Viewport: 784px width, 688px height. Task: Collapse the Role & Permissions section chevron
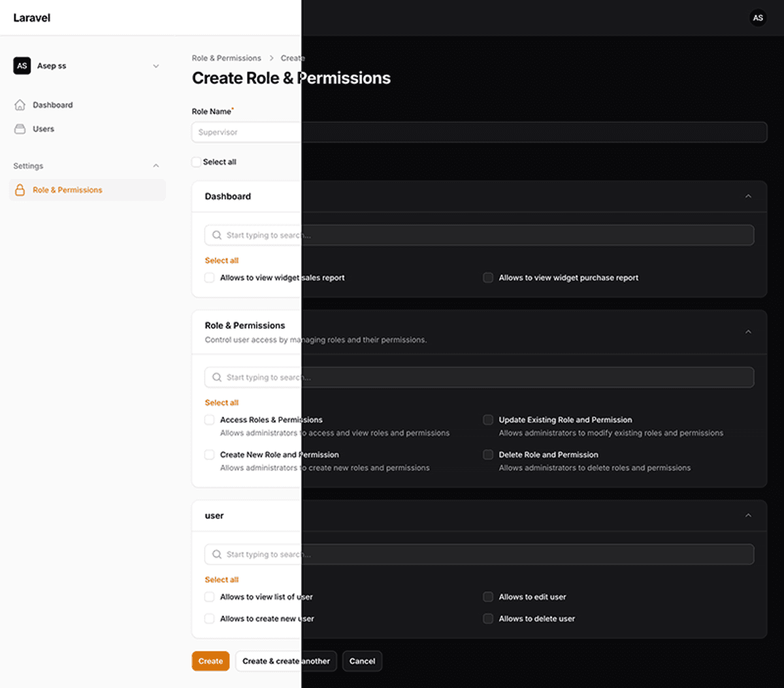748,332
